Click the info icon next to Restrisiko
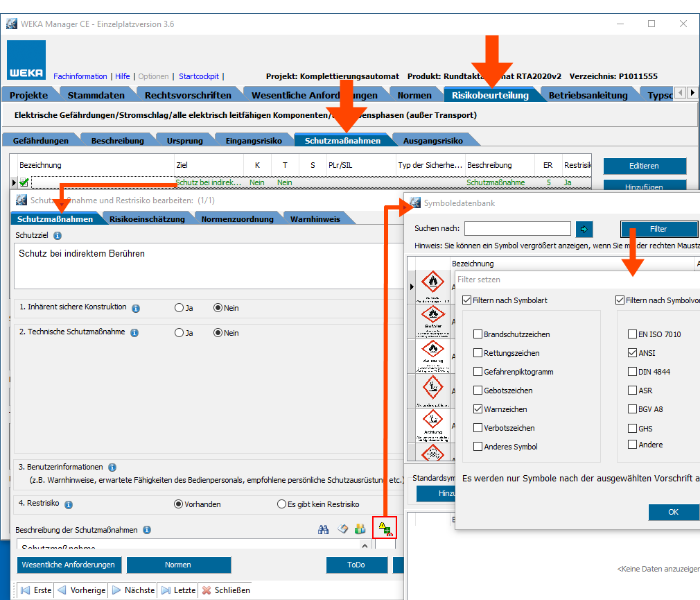The image size is (700, 600). pyautogui.click(x=69, y=505)
